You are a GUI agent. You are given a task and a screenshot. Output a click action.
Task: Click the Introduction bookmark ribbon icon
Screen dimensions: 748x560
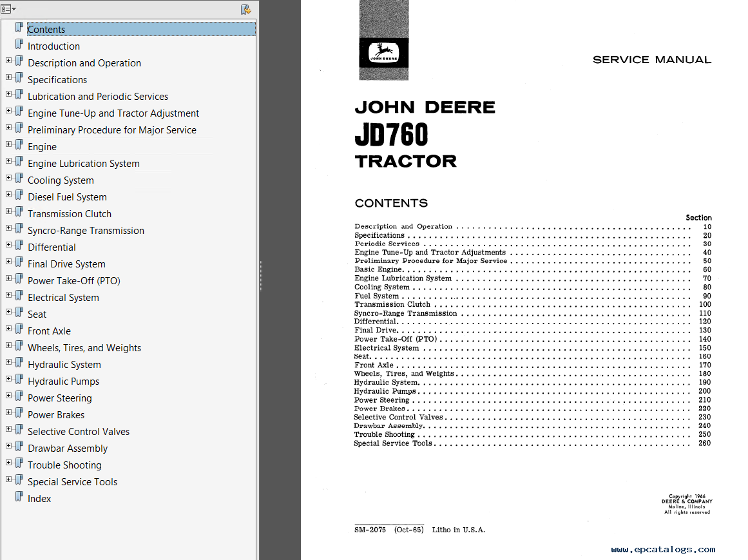(x=19, y=44)
